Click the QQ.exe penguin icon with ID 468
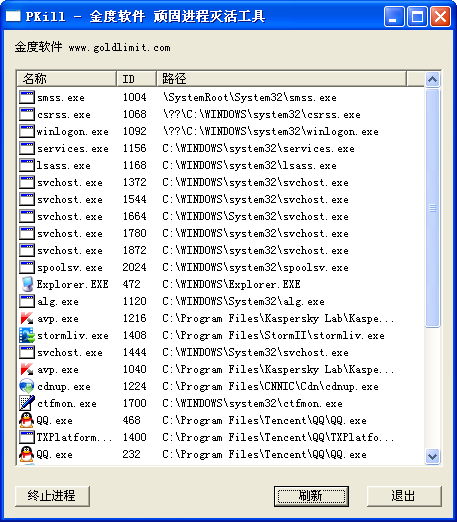This screenshot has width=457, height=522. click(x=27, y=420)
